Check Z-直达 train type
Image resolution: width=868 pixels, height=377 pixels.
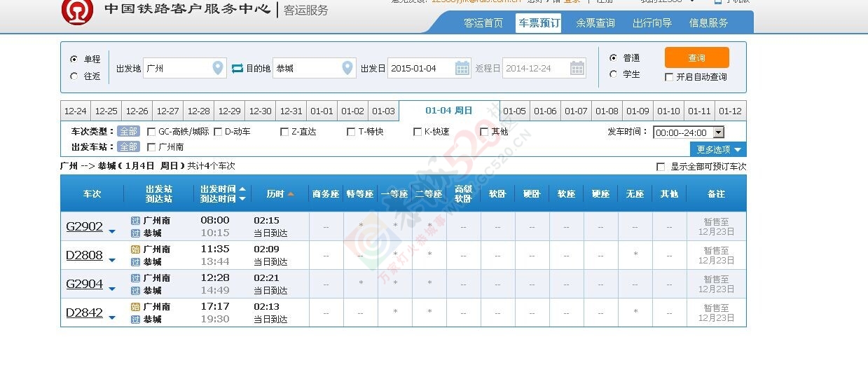tap(284, 131)
